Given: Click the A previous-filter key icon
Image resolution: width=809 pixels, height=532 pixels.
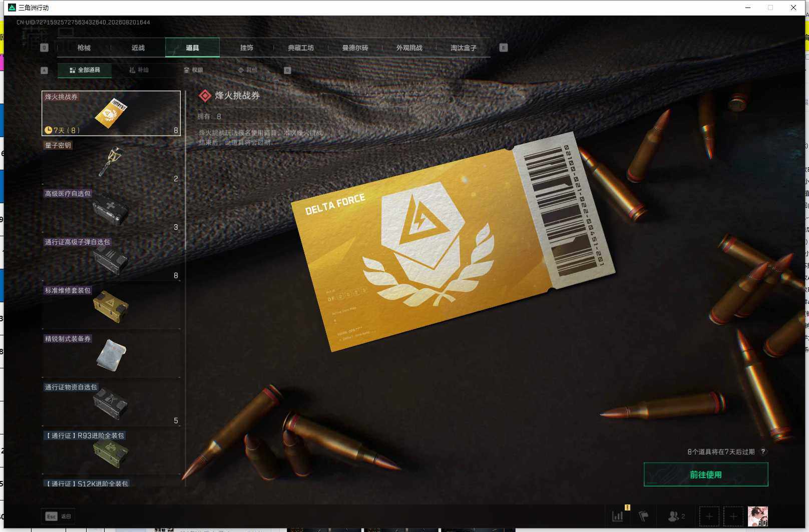Looking at the screenshot, I should click(x=44, y=71).
